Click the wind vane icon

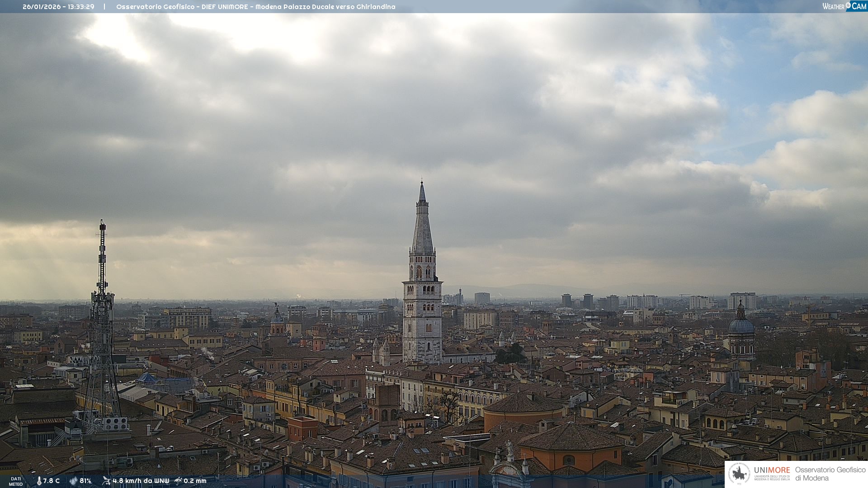106,481
